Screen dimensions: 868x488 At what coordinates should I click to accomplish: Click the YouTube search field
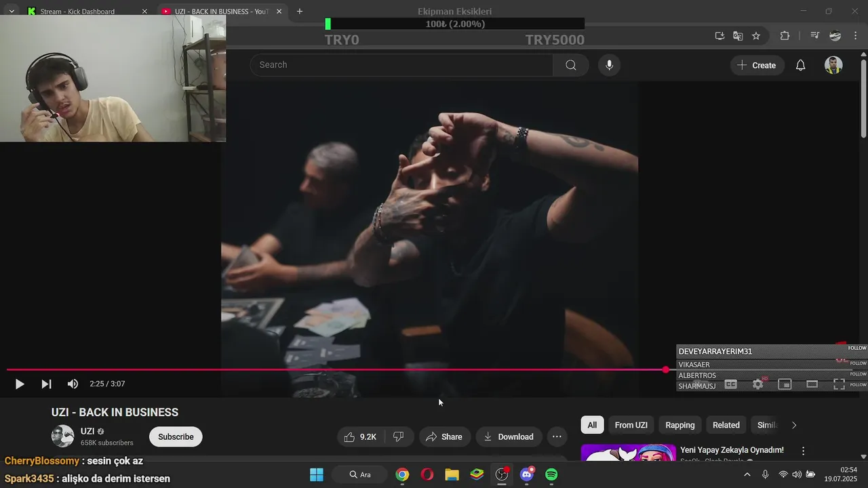click(x=401, y=65)
